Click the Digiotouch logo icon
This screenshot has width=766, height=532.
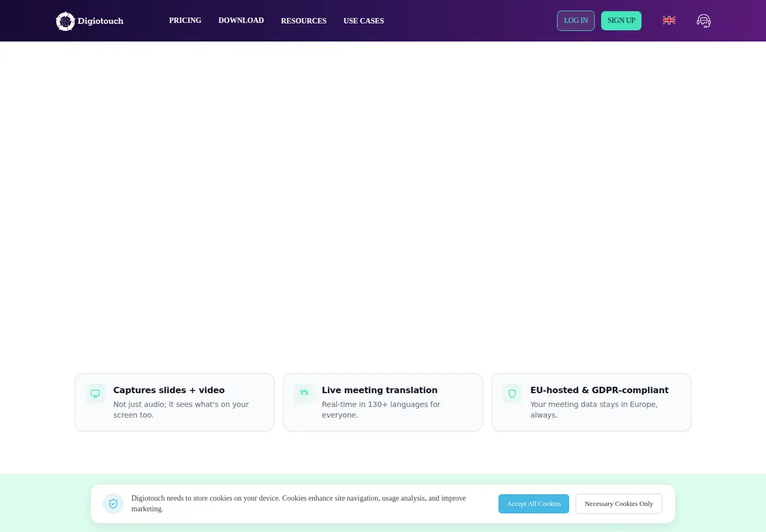pyautogui.click(x=65, y=21)
